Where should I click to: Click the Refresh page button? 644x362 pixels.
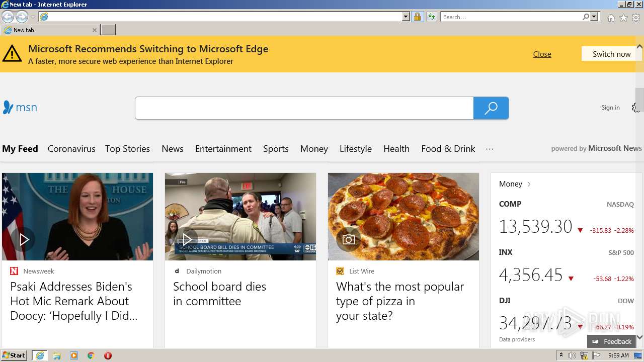pos(431,17)
